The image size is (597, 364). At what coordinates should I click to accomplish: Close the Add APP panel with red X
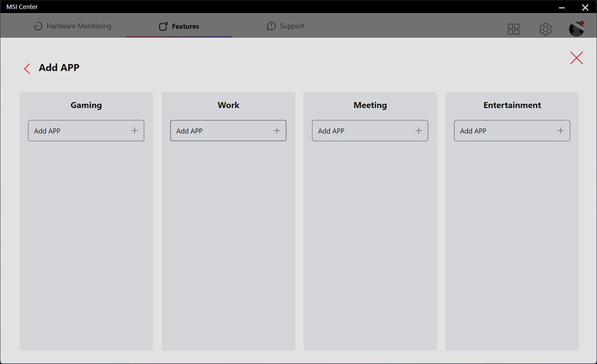576,58
